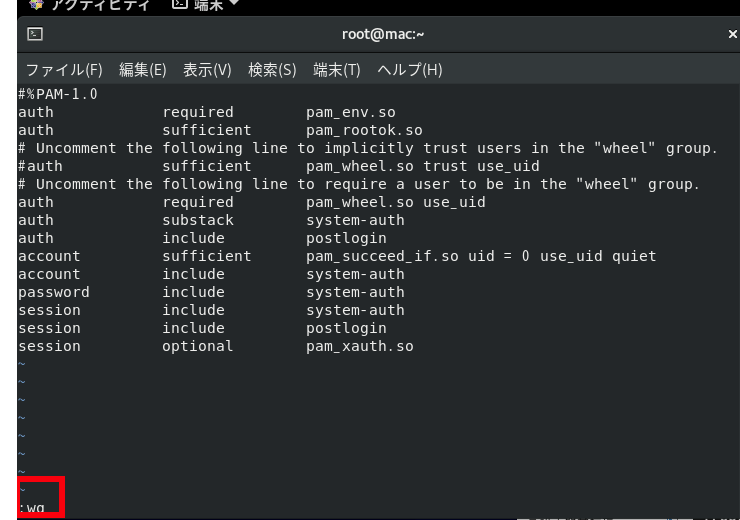Screen dimensions: 740x520
Task: Open the 検索(S) menu
Action: click(x=272, y=70)
